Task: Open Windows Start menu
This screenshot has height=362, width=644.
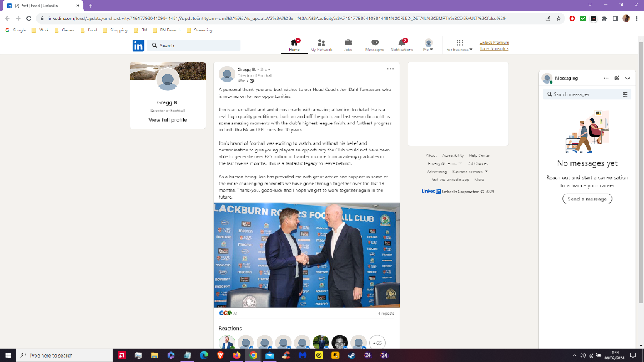Action: click(8, 356)
